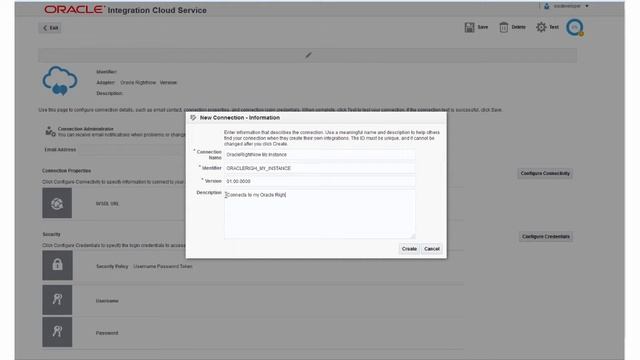This screenshot has height=360, width=640.
Task: Click the 'Email Address' label
Action: (60, 150)
